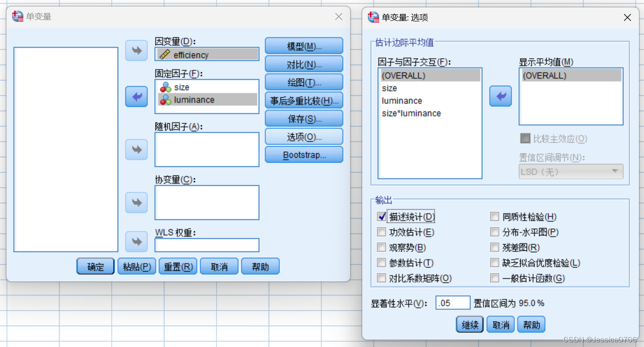Close the 单变量: 选项 dialog
The width and height of the screenshot is (644, 347).
click(628, 18)
